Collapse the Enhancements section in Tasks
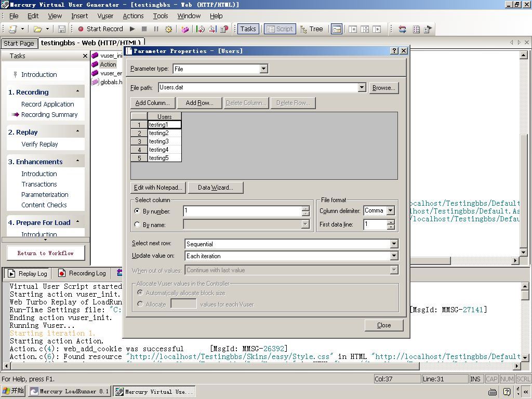Screen dimensions: 532x399 tap(78, 161)
